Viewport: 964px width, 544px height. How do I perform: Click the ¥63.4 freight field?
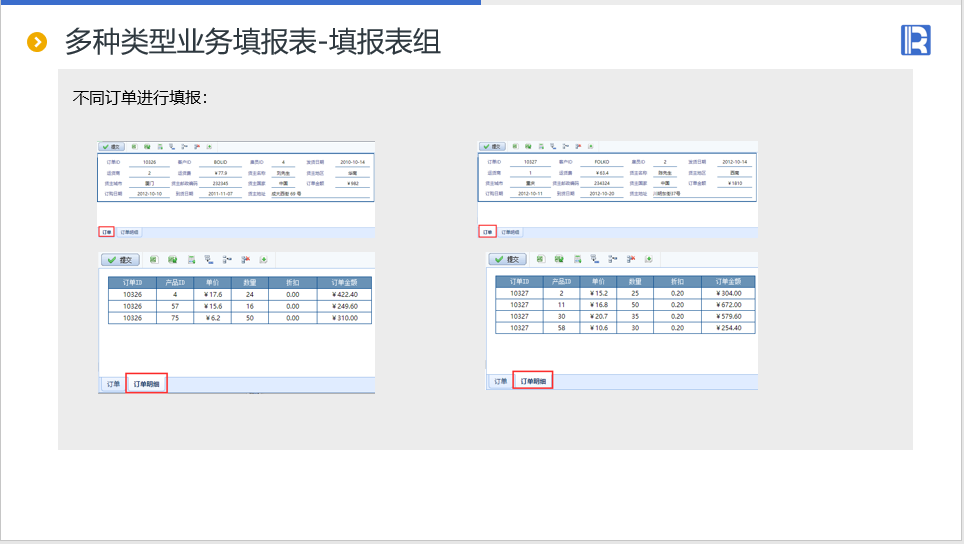[x=602, y=173]
